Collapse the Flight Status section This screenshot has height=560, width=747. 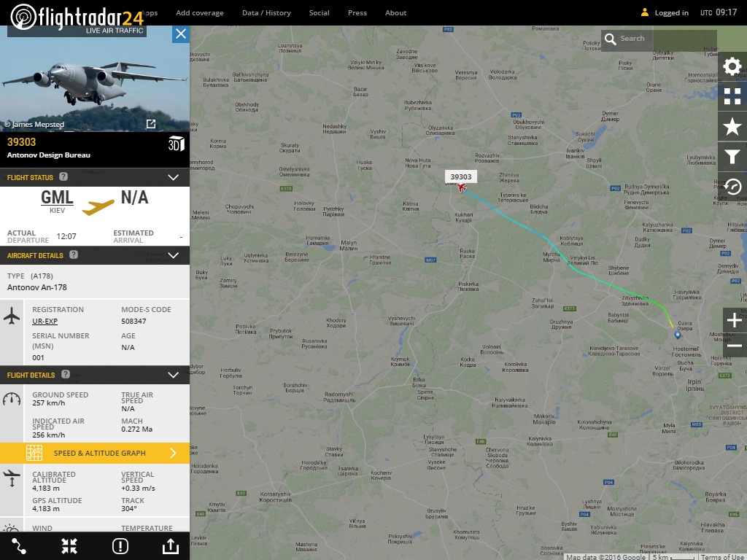click(174, 177)
